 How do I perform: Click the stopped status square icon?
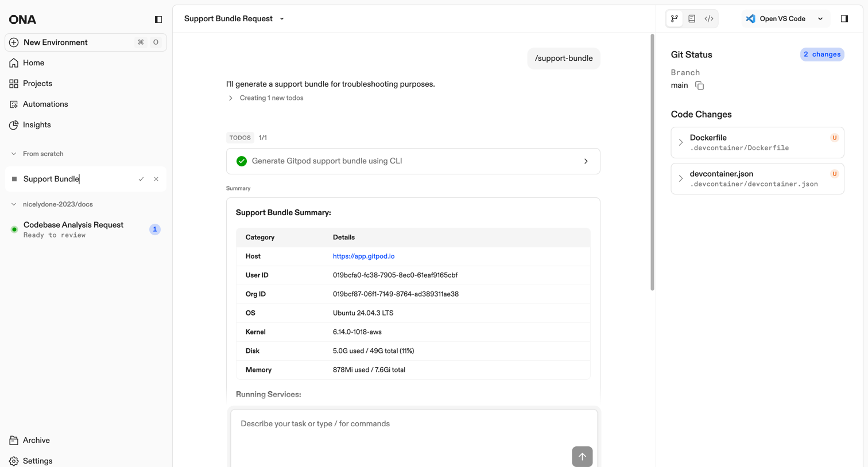coord(14,179)
